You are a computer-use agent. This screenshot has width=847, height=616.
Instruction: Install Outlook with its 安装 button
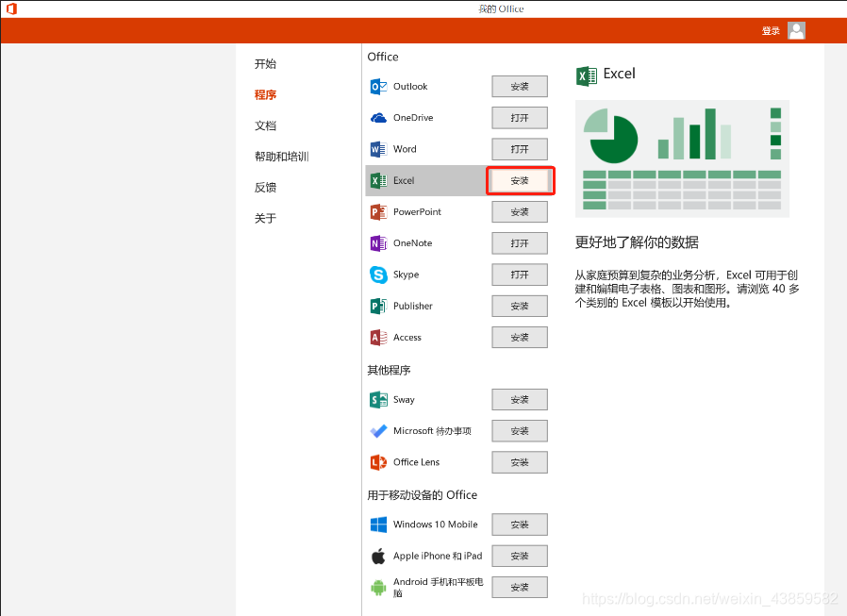(520, 87)
